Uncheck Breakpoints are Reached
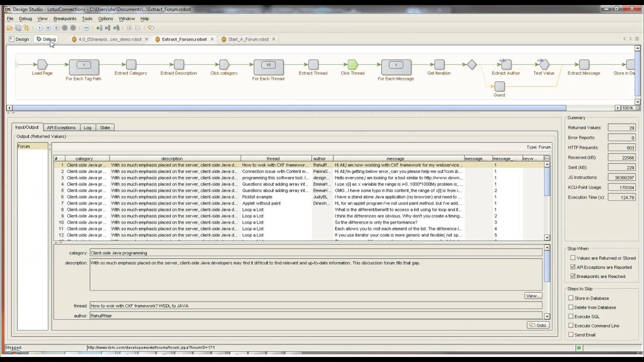644x362 pixels. [x=573, y=276]
